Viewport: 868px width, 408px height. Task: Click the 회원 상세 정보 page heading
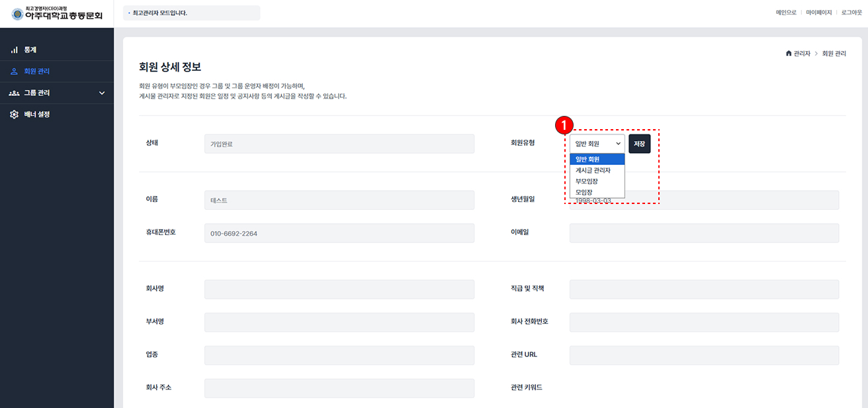coord(170,67)
